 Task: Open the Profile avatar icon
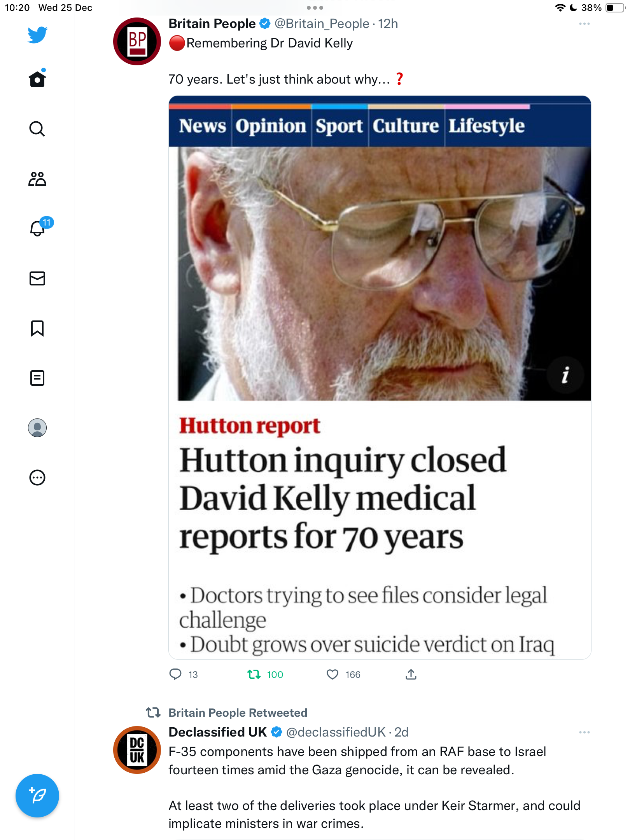pyautogui.click(x=37, y=428)
